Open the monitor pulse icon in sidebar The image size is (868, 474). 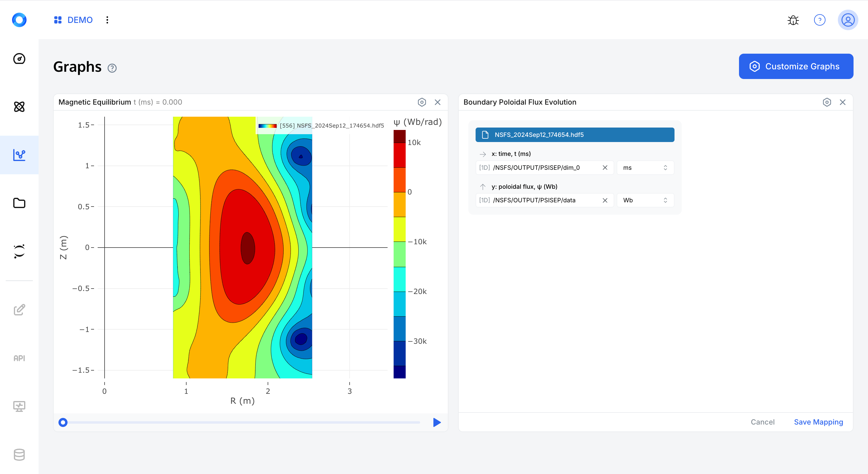[x=19, y=406]
